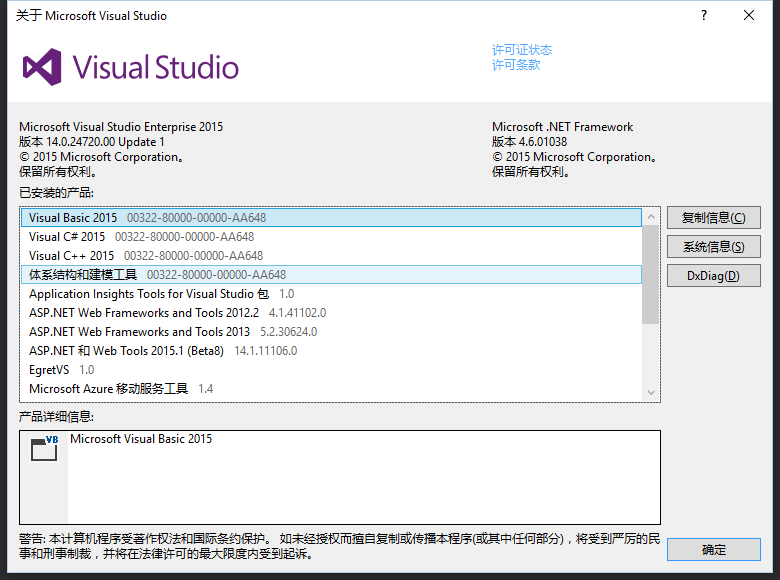Select ASP.NET Web Frameworks and Tools 2012.2
Screen dimensions: 780x580
pos(331,312)
